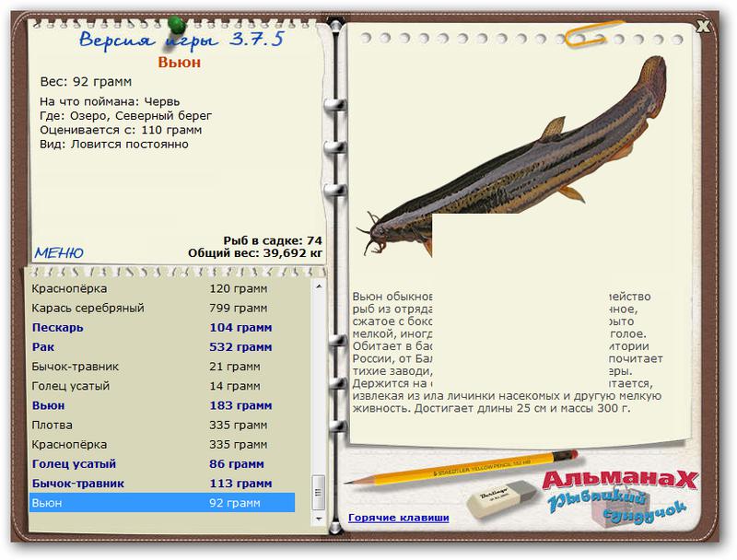Screen dimensions: 737x560
Task: Select the Голец усатый 86 грамм row
Action: click(162, 464)
